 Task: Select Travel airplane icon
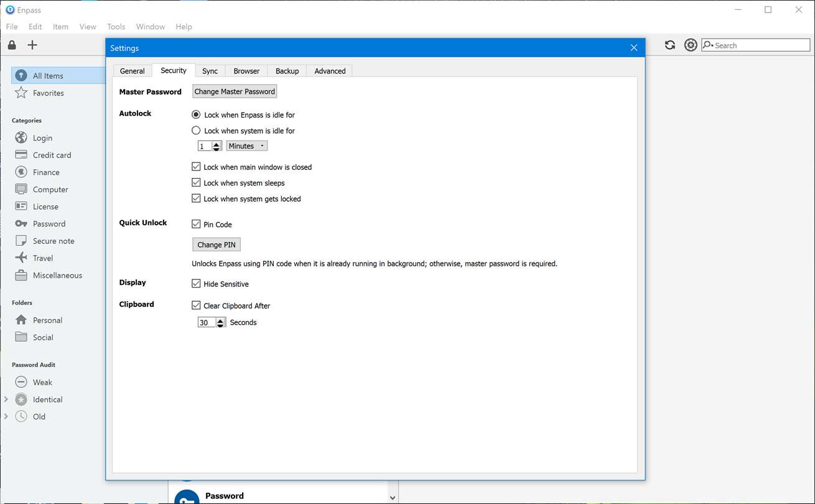point(21,258)
